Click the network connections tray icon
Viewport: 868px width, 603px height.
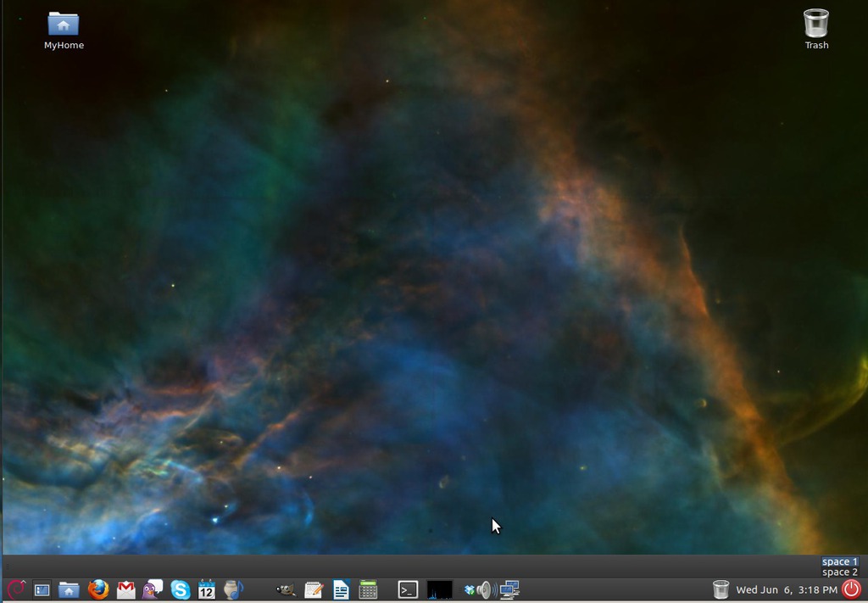point(509,590)
